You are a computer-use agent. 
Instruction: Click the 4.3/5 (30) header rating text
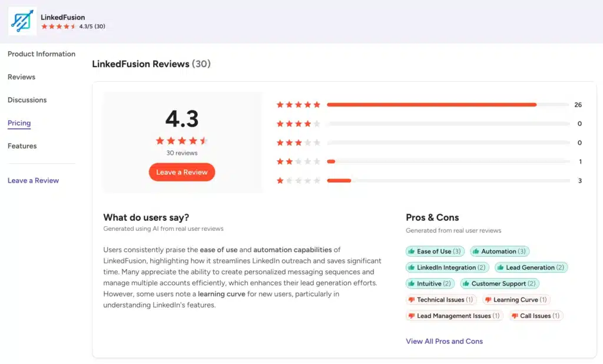(x=92, y=27)
